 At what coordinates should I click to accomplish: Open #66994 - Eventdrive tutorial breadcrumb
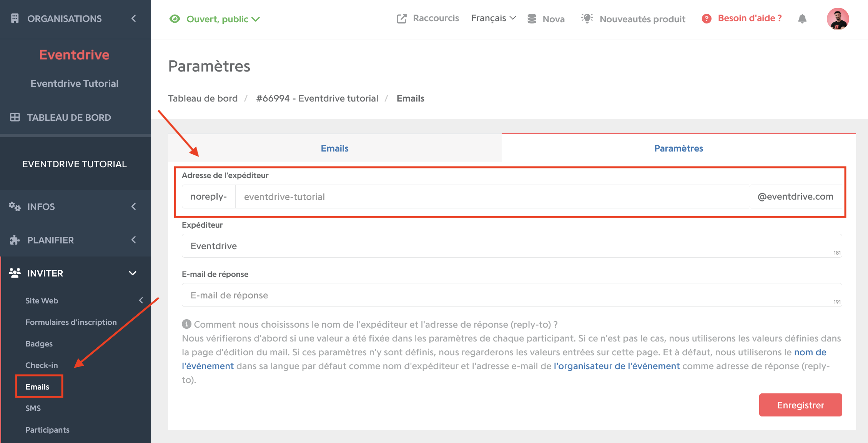pyautogui.click(x=317, y=98)
